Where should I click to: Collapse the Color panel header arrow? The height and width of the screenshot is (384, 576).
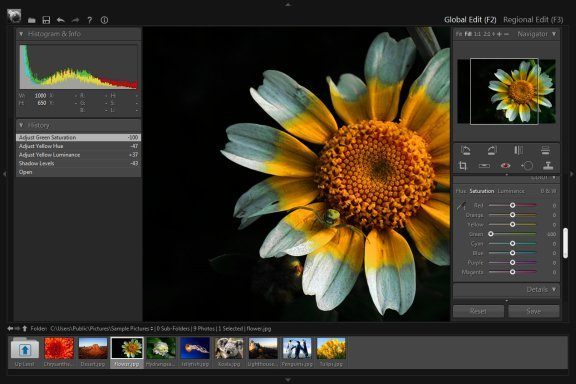click(554, 178)
